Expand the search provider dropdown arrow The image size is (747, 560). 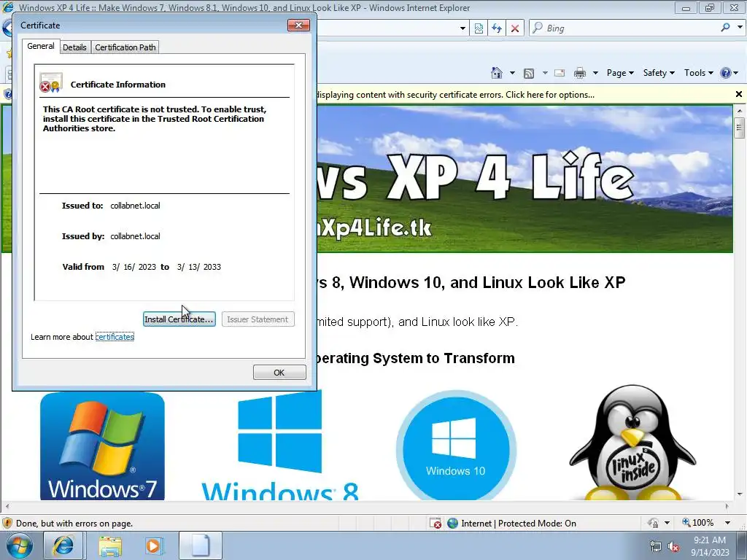pos(740,28)
